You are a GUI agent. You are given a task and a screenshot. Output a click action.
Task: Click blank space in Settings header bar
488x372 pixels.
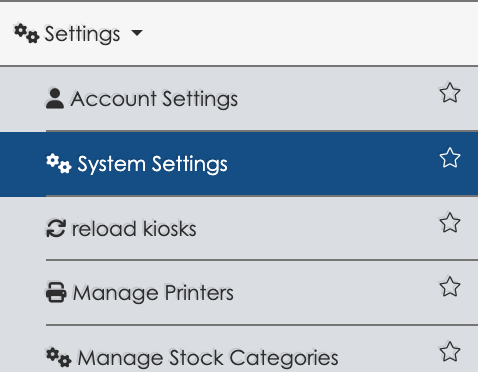[x=300, y=33]
